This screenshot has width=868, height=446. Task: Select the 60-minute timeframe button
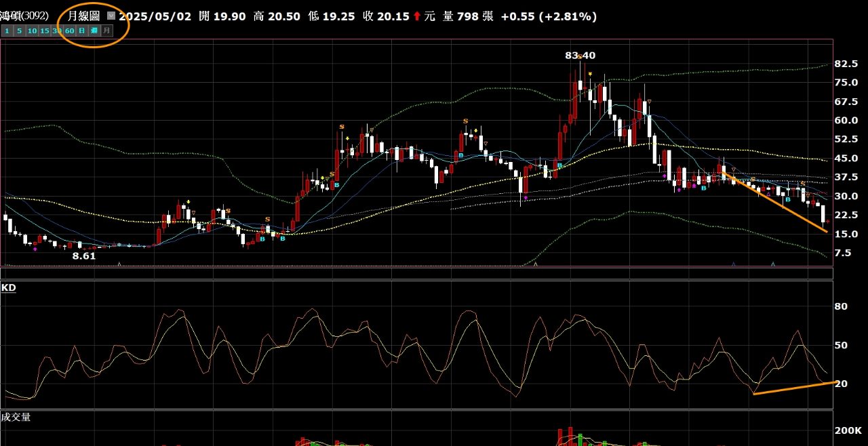69,31
